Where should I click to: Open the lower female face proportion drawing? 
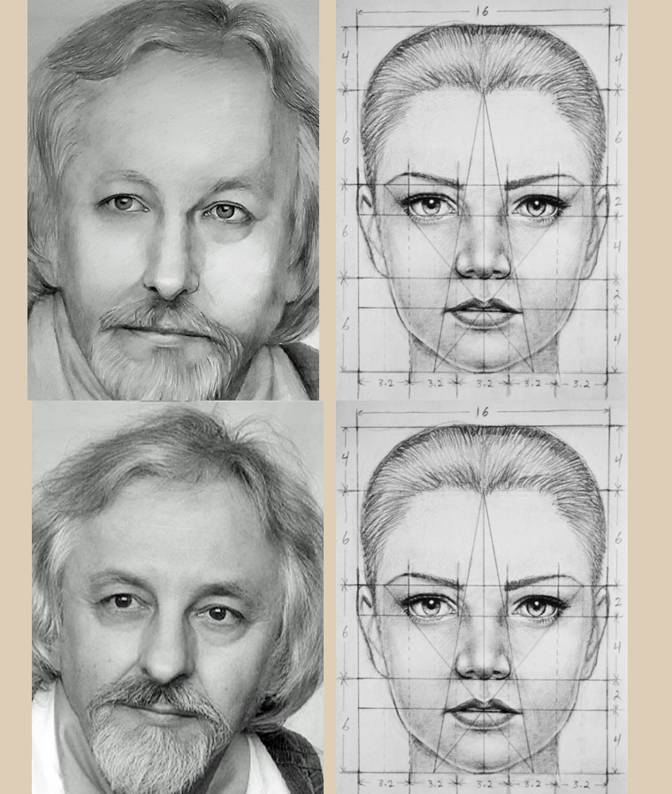pos(482,598)
